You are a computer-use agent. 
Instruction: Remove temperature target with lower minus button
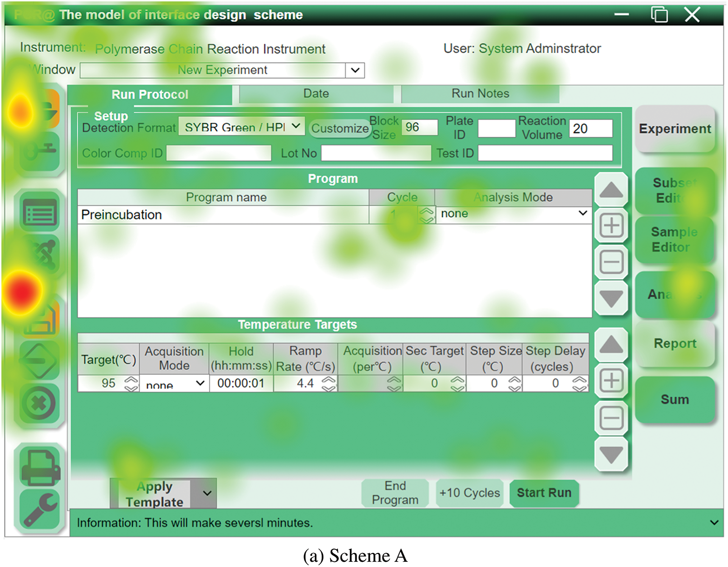[611, 418]
